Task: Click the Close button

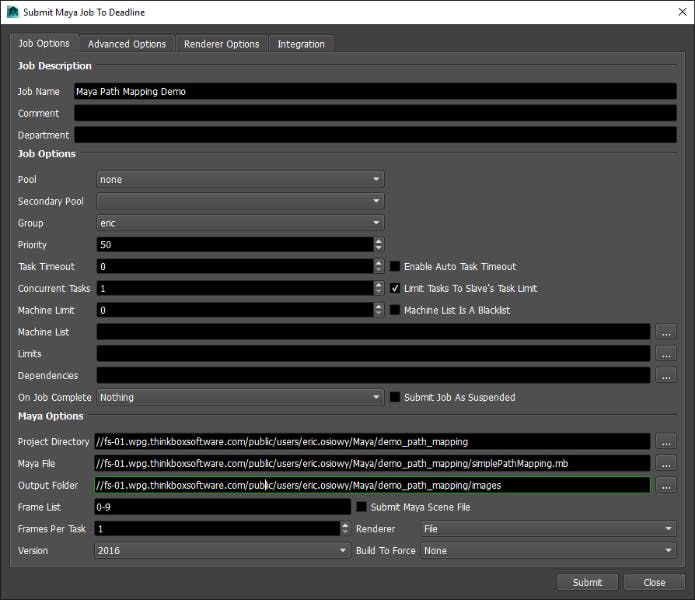Action: point(654,582)
